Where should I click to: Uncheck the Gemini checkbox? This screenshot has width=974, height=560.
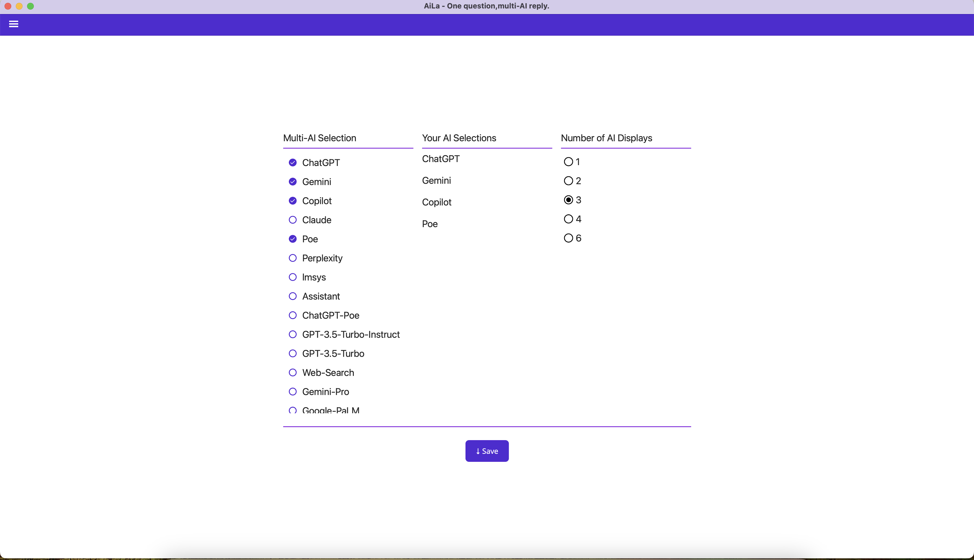(292, 181)
